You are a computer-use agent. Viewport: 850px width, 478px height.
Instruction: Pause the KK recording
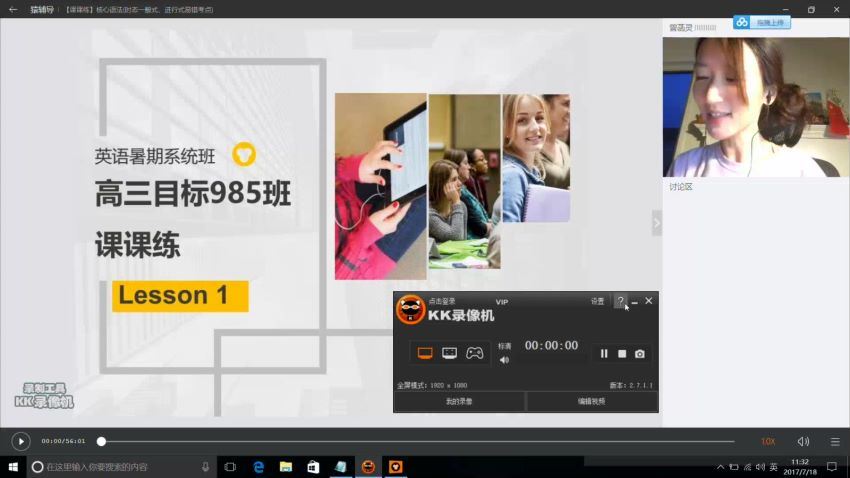pos(604,353)
